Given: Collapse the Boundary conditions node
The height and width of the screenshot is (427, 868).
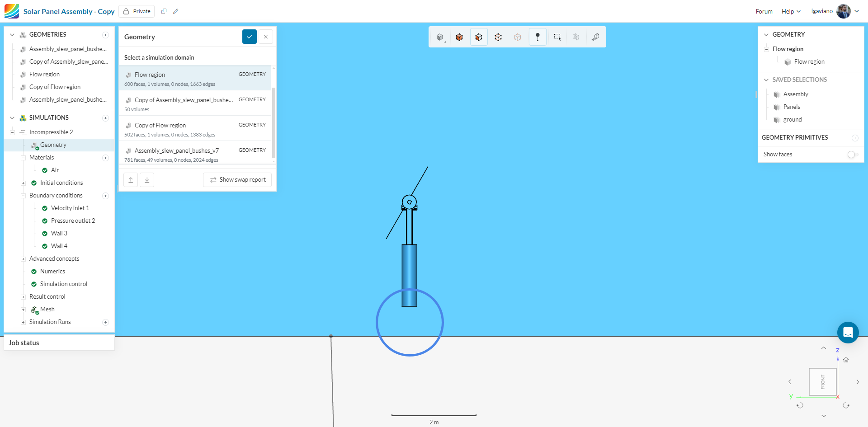Looking at the screenshot, I should pos(23,196).
